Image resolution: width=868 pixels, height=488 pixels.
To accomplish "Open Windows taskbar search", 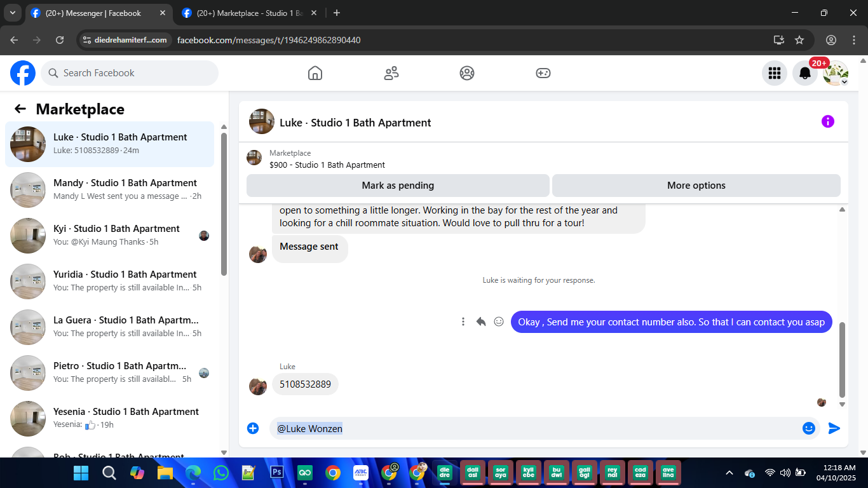I will pos(109,473).
